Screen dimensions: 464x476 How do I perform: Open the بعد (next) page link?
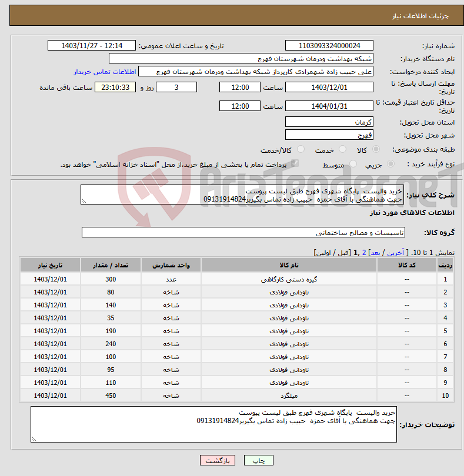tap(375, 253)
